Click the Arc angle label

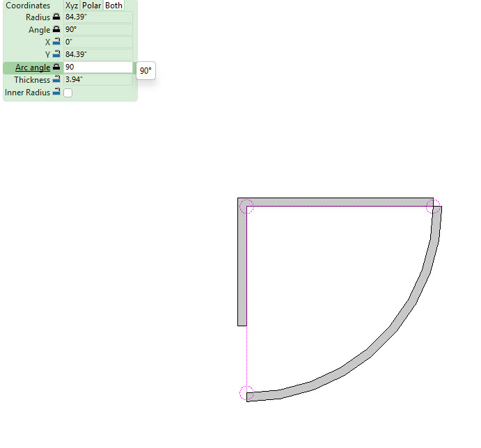pos(33,67)
